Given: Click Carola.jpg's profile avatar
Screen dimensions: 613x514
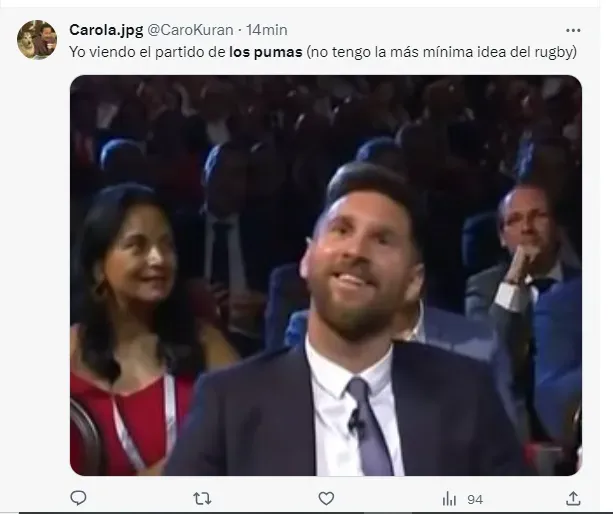Looking at the screenshot, I should pyautogui.click(x=37, y=40).
